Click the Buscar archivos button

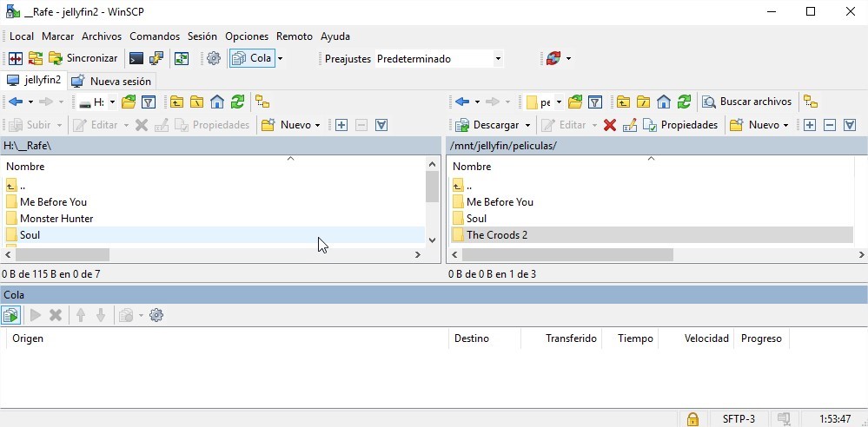point(746,102)
